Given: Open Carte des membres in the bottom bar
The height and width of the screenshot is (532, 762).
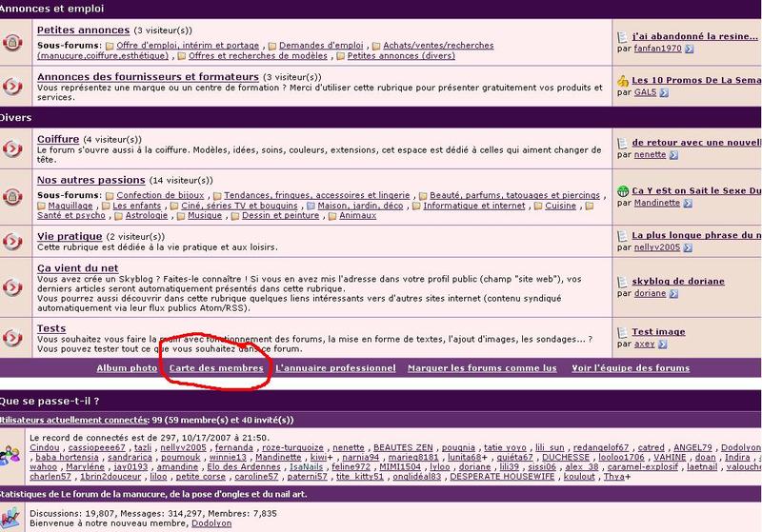Looking at the screenshot, I should (x=215, y=367).
